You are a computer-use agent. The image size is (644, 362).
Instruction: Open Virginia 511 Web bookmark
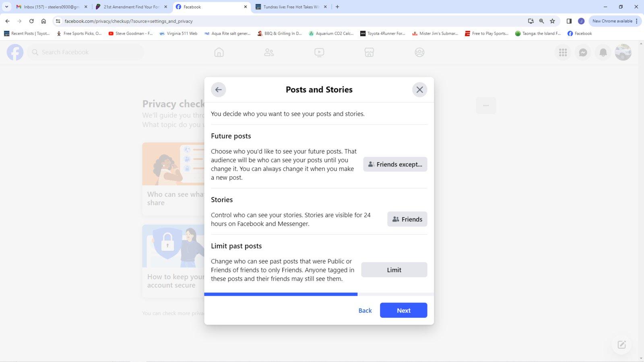178,33
